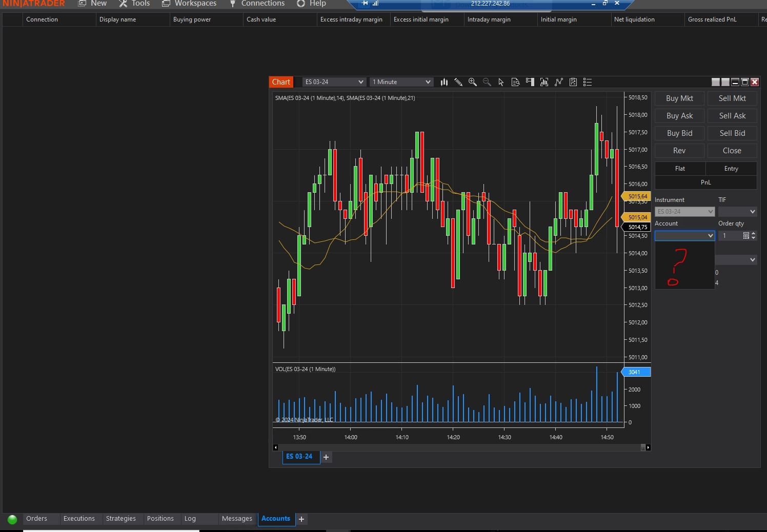Open the Help menu

tap(311, 4)
